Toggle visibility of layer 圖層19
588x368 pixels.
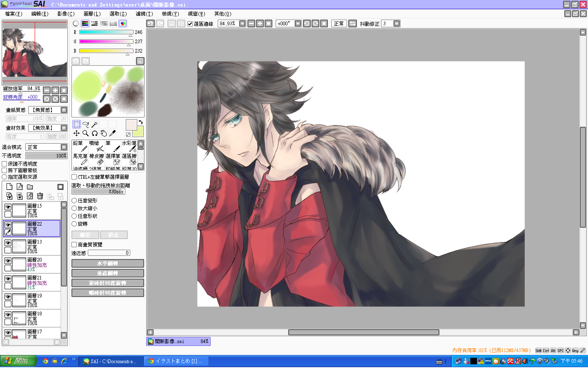[x=8, y=297]
